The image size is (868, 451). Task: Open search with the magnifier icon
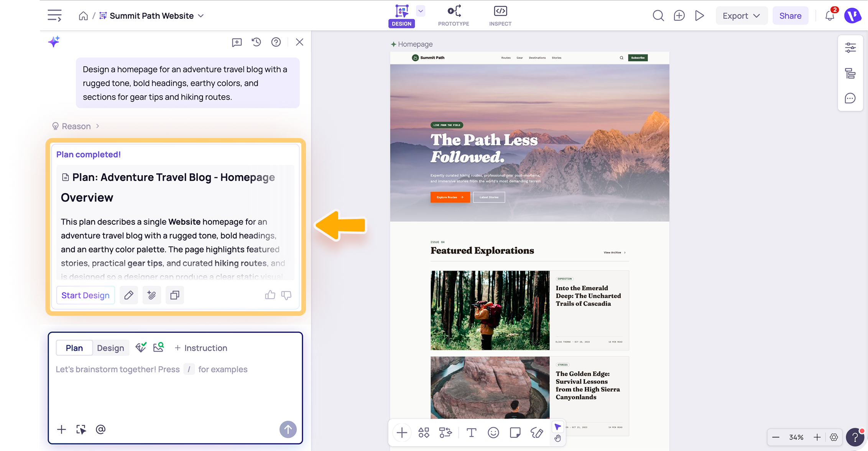tap(658, 16)
